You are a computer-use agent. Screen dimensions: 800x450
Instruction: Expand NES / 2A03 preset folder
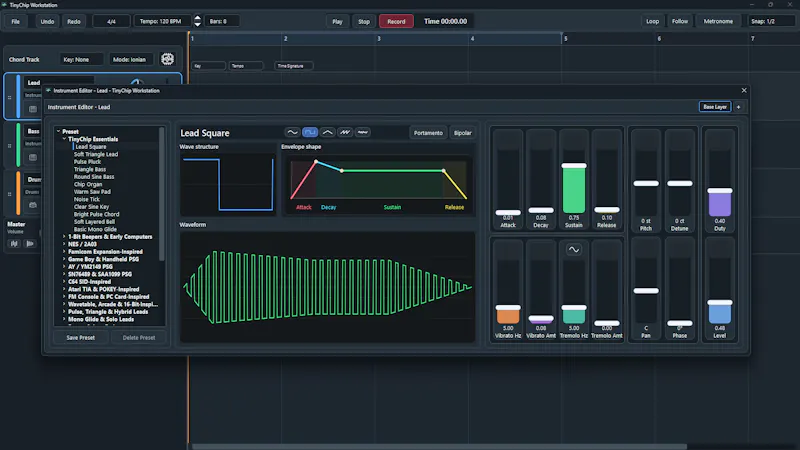(64, 244)
